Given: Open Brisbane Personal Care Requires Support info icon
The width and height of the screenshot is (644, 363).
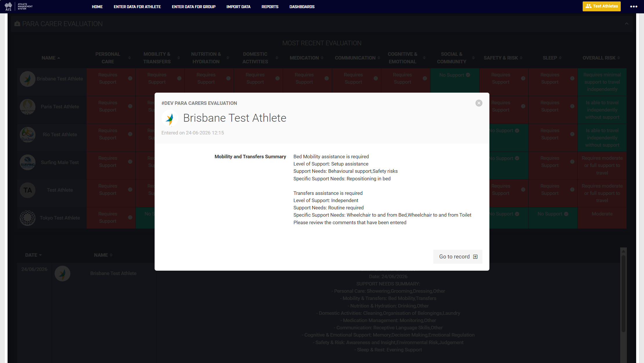Looking at the screenshot, I should (x=130, y=78).
